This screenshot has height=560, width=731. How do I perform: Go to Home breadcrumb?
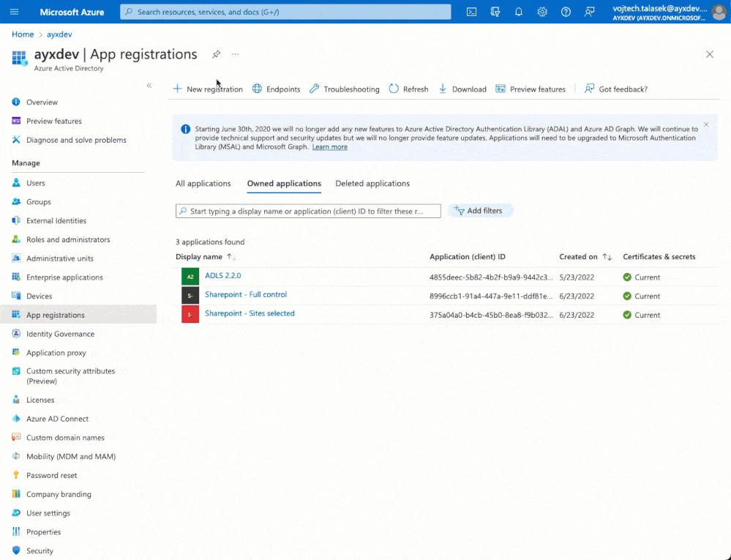[x=23, y=34]
